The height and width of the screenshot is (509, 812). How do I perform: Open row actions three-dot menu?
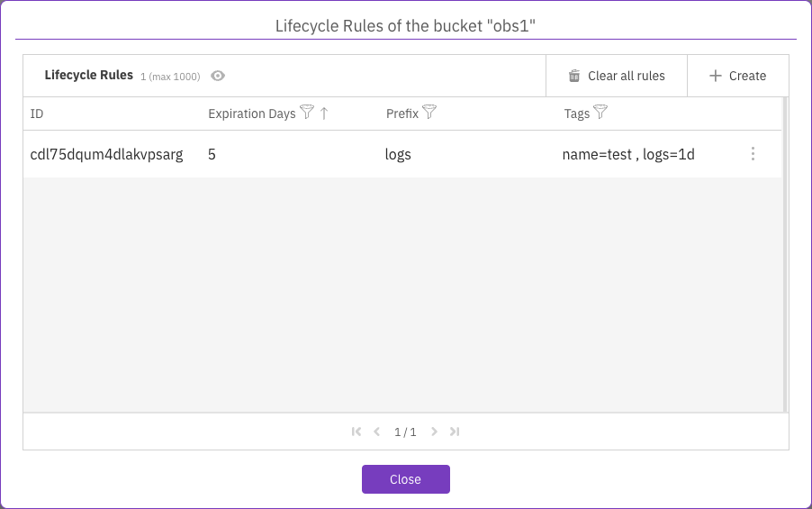click(753, 154)
